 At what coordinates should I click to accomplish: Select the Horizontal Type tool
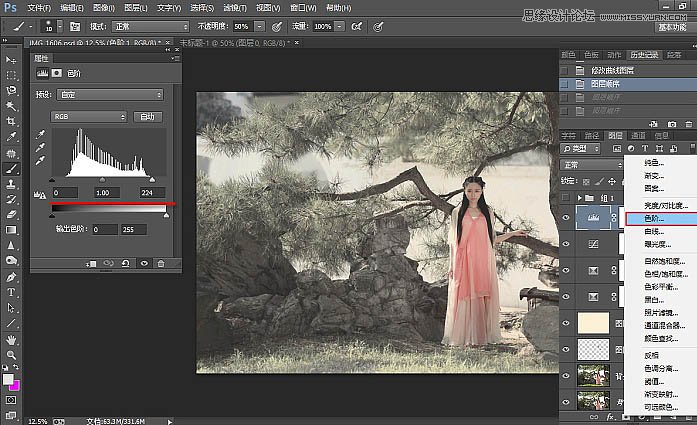12,292
